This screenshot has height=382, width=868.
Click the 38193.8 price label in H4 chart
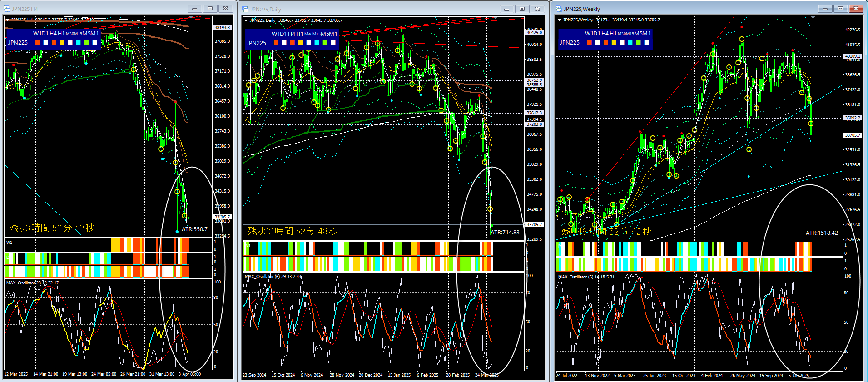(222, 27)
